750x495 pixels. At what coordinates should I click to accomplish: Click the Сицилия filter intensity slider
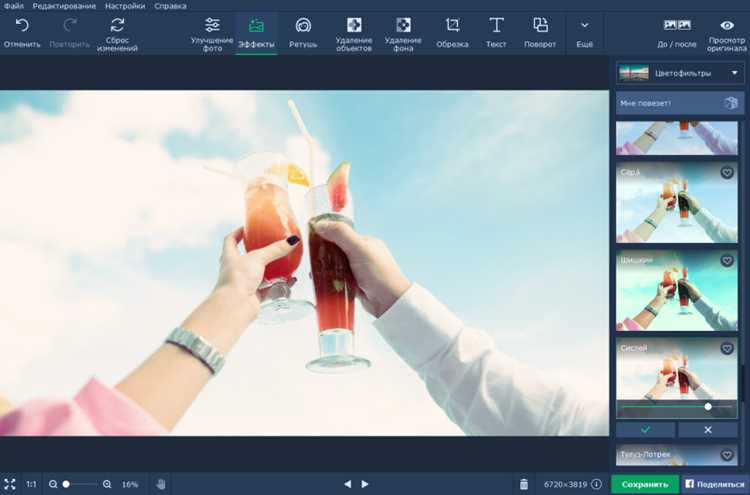pyautogui.click(x=677, y=407)
